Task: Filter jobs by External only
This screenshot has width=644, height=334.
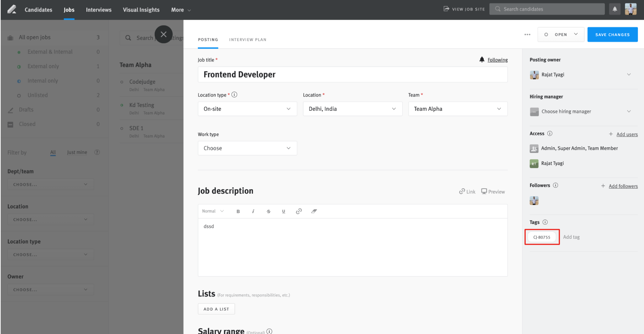Action: (43, 66)
